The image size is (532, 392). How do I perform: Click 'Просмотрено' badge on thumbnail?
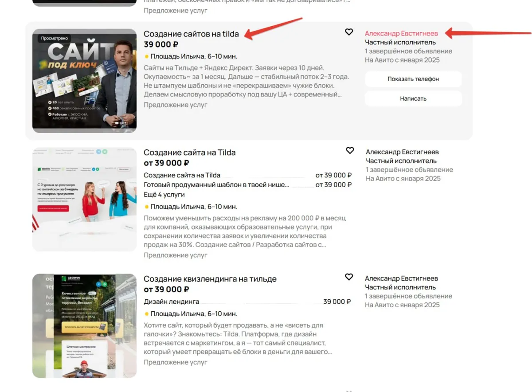[x=55, y=39]
